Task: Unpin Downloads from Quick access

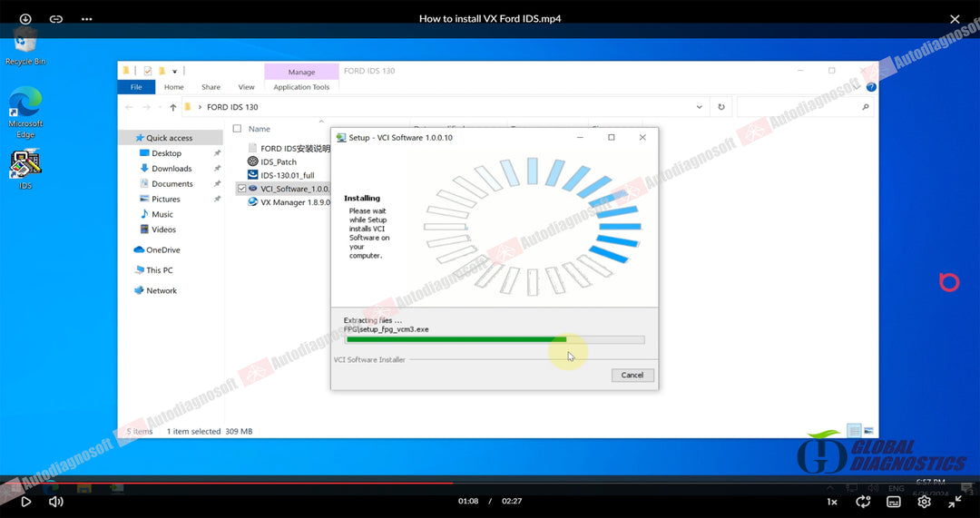Action: click(218, 169)
